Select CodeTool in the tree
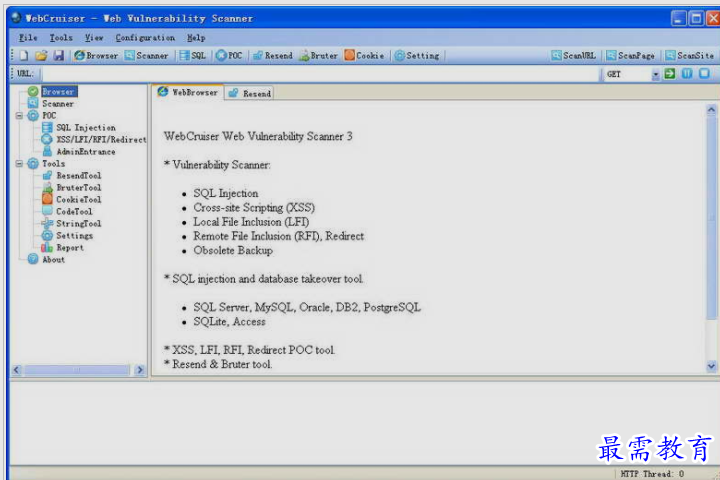 coord(74,211)
